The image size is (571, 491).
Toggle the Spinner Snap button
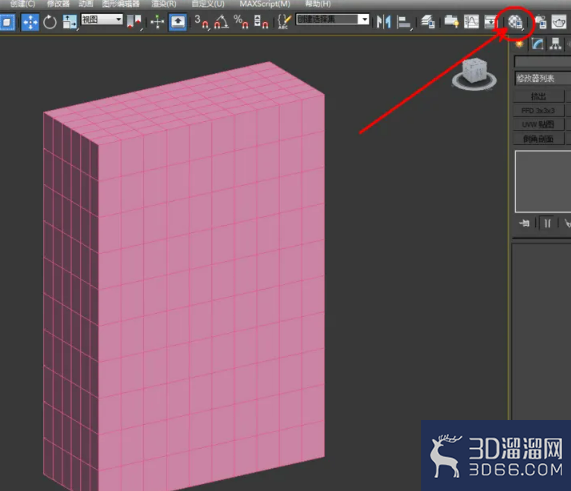point(261,22)
